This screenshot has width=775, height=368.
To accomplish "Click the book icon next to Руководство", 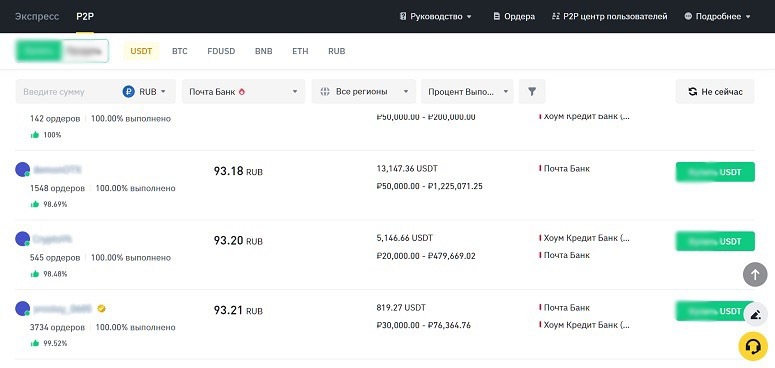I will pyautogui.click(x=403, y=16).
